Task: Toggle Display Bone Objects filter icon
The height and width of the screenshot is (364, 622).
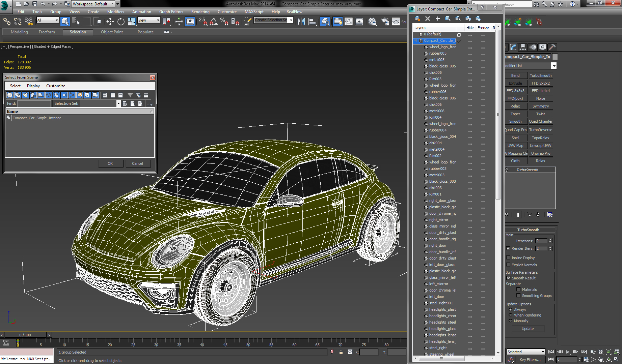Action: (x=72, y=95)
